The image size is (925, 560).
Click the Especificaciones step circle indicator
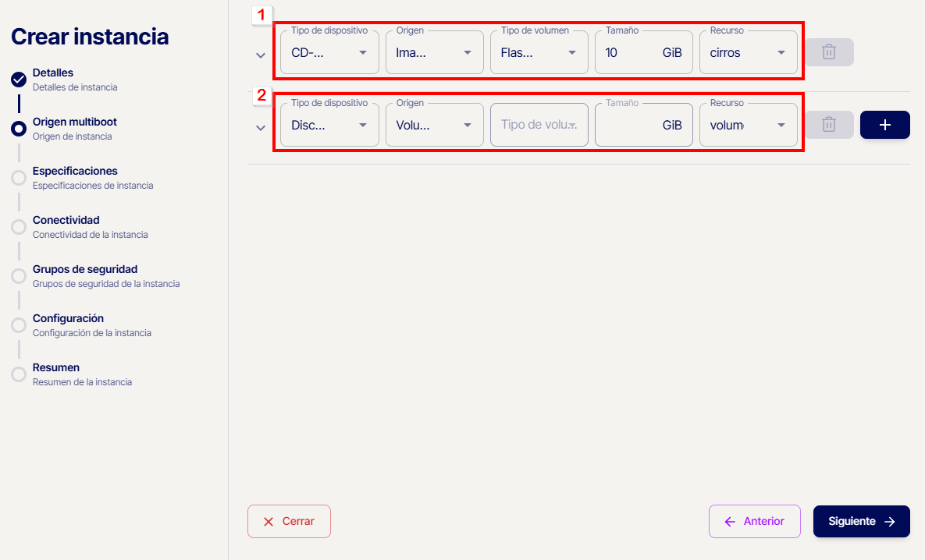pos(19,178)
